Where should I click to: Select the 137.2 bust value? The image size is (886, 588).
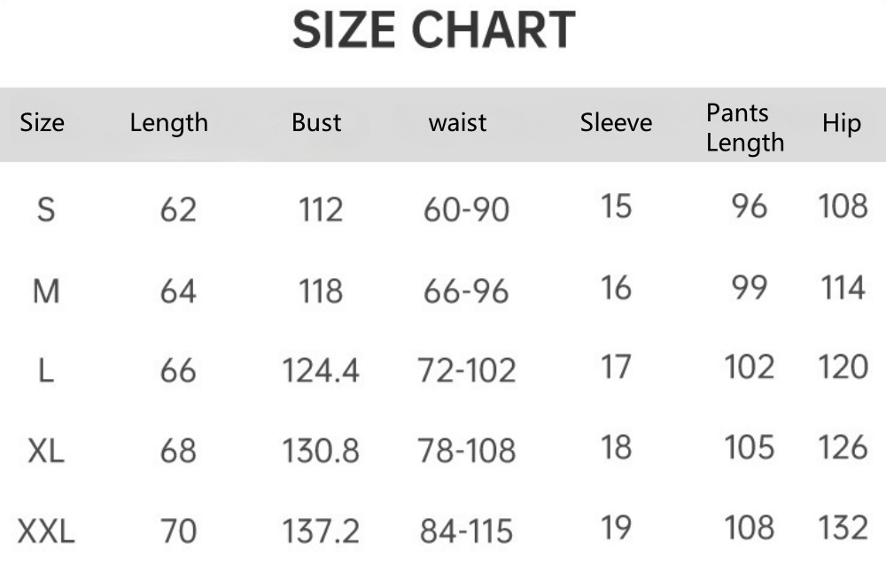click(321, 531)
